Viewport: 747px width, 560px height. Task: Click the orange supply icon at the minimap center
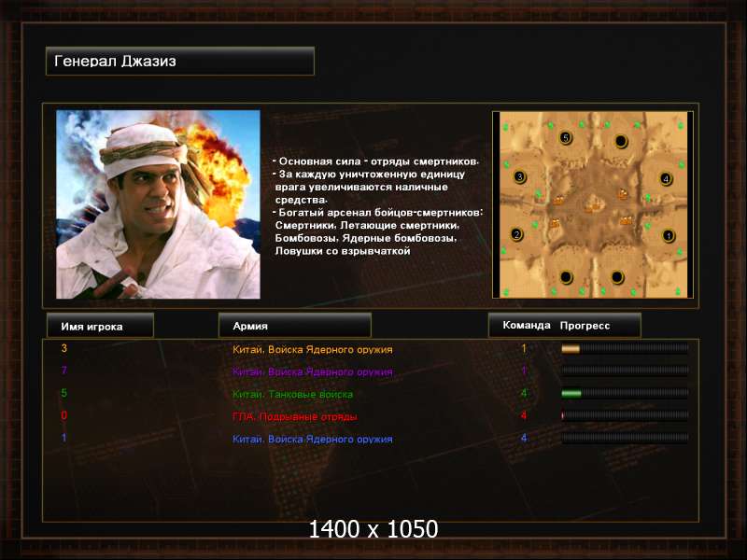pos(593,206)
